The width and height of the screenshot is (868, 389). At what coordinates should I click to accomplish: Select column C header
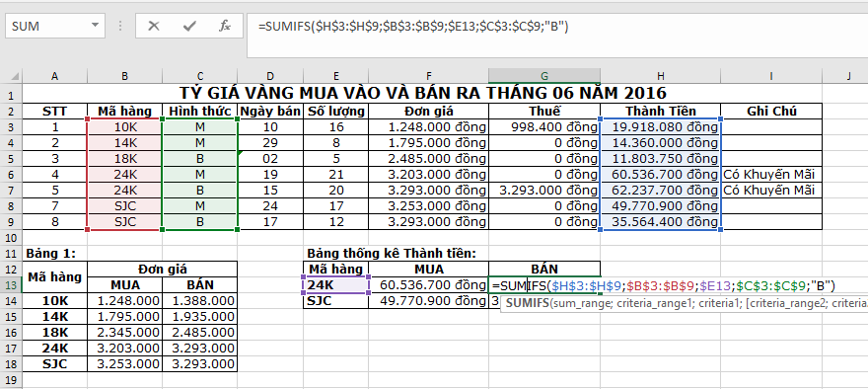pos(200,76)
